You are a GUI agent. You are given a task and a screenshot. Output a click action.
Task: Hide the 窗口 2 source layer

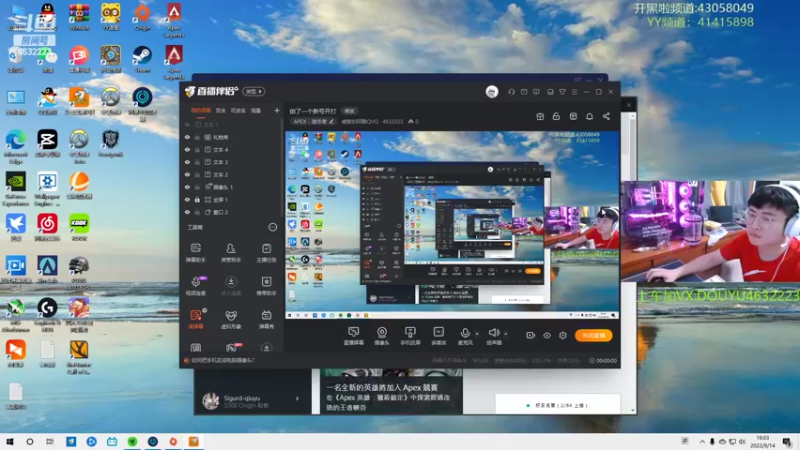pos(187,212)
